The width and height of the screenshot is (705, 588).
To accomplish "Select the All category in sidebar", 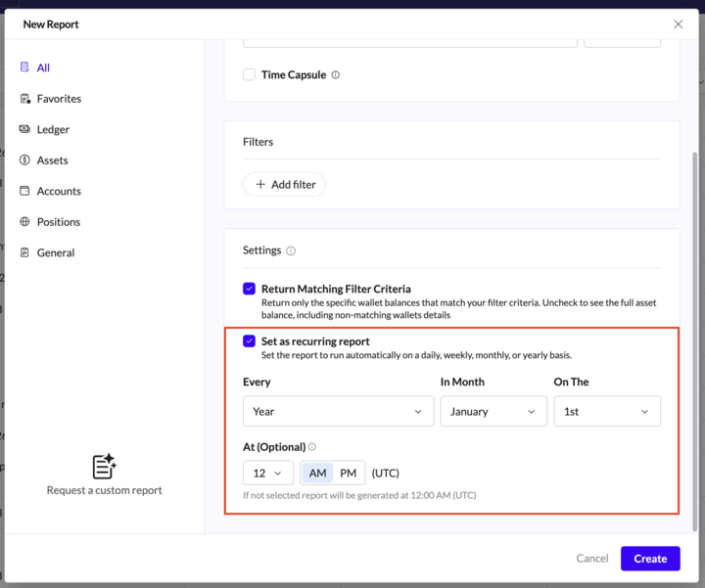I will coord(43,68).
